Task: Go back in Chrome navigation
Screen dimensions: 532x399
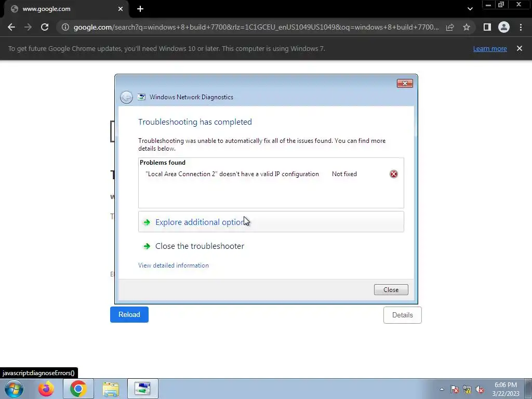Action: point(11,27)
